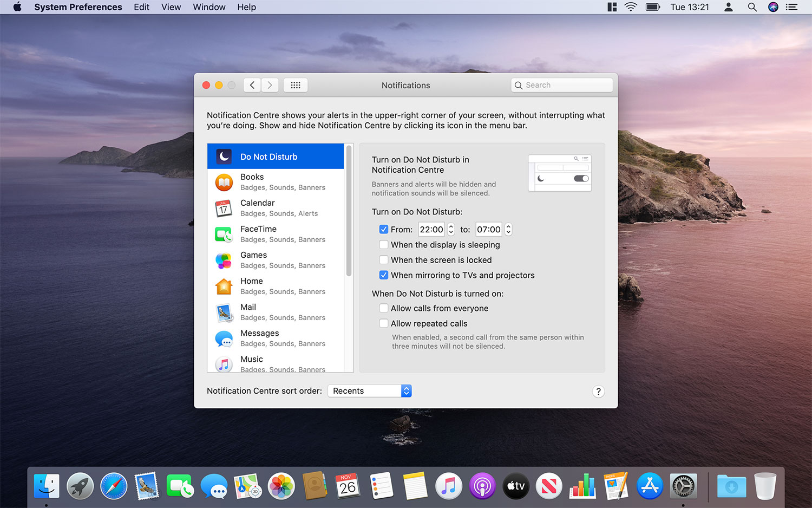Enable 'Allow calls from everyone'
This screenshot has height=508, width=812.
pos(384,308)
